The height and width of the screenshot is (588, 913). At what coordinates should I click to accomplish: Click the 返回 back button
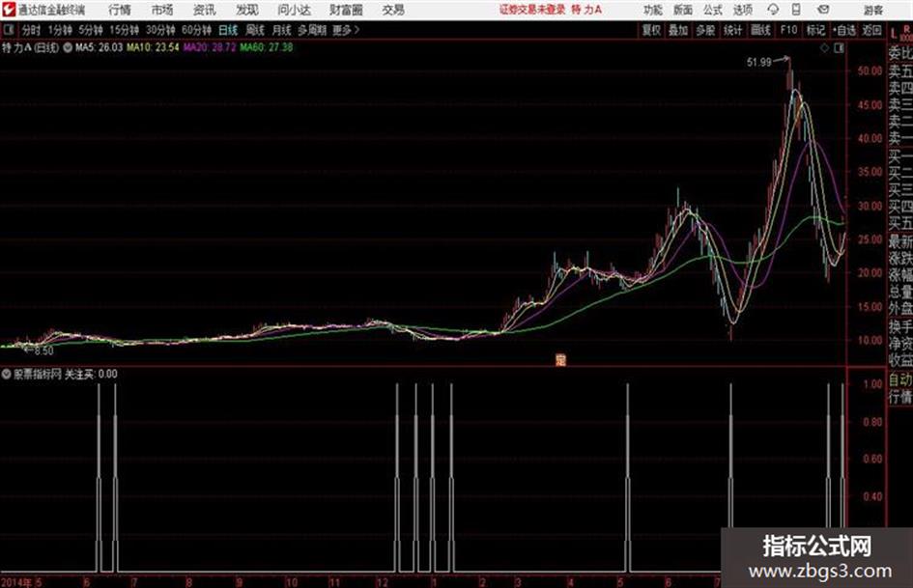[871, 30]
